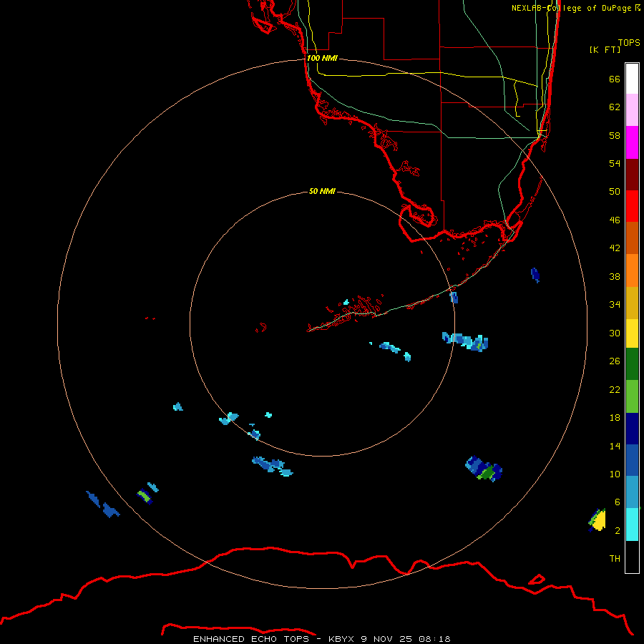Click the '46' label on the tops scale
Screen dimensions: 644x644
point(615,220)
